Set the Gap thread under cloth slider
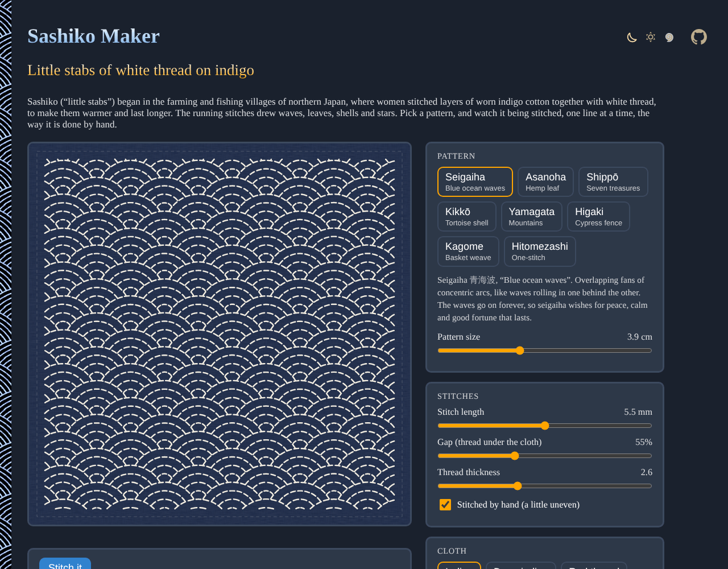This screenshot has width=728, height=569. [x=545, y=456]
